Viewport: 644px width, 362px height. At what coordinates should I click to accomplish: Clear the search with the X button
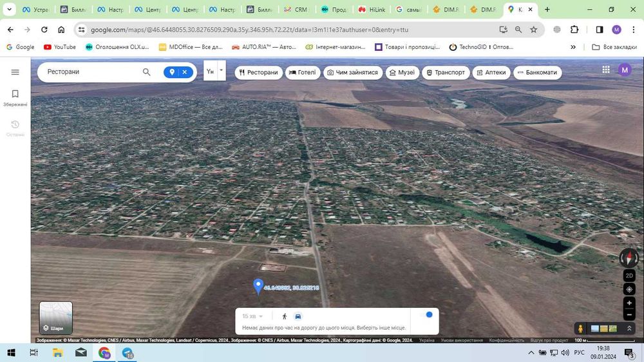click(x=185, y=72)
